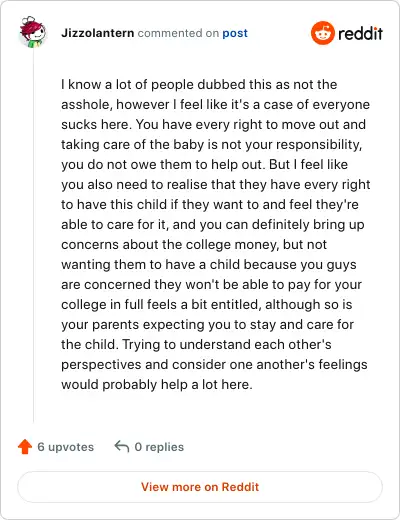Click the orange Reddit Snoo logo
The image size is (400, 520).
322,33
